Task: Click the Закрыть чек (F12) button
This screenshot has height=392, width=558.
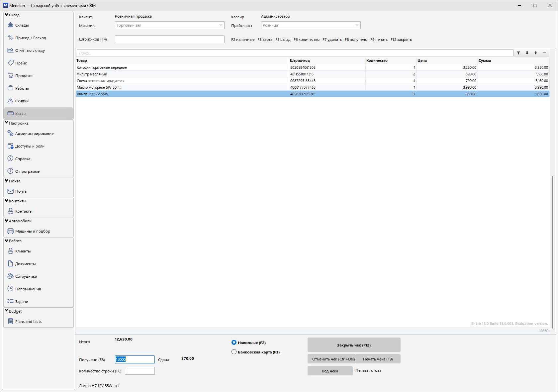Action: click(x=354, y=345)
